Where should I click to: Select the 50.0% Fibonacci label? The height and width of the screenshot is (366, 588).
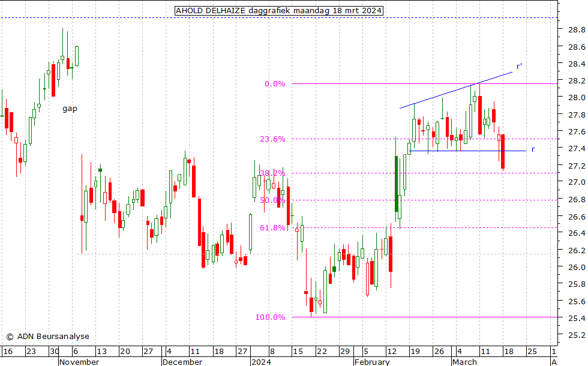click(x=272, y=200)
